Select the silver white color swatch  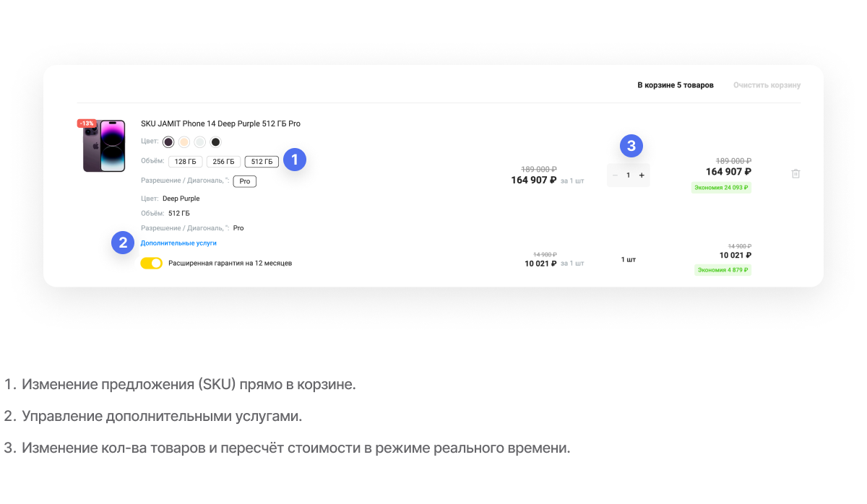tap(200, 142)
